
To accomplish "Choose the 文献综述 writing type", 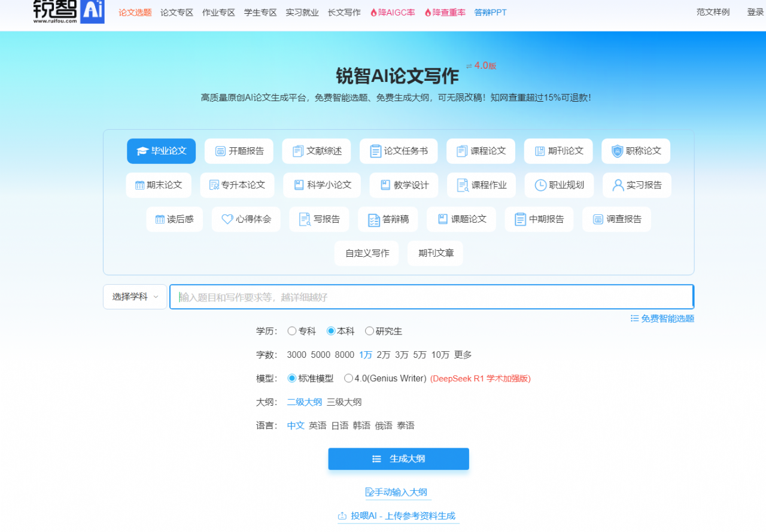I will 316,151.
